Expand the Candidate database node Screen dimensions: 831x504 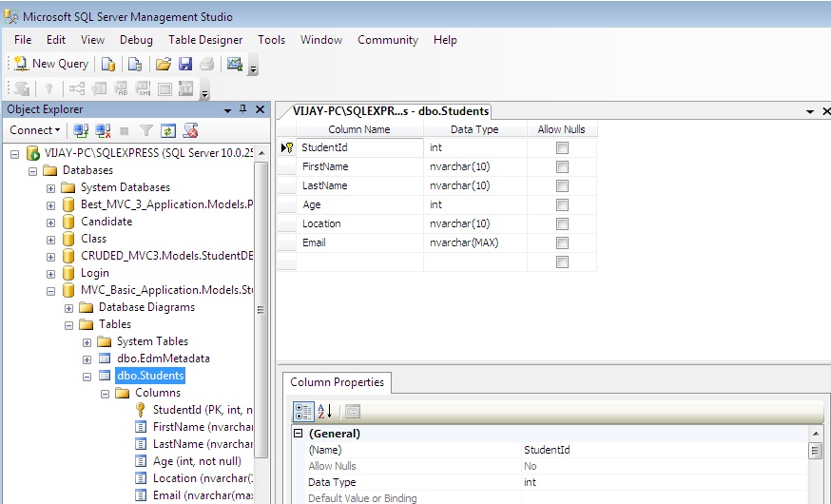pos(51,222)
